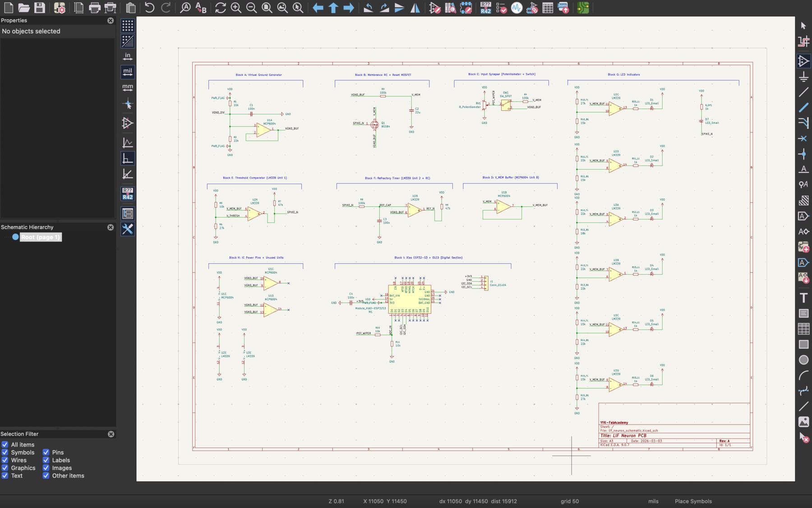Mirror the selection horizontally
Viewport: 812px width, 508px height.
click(x=414, y=8)
